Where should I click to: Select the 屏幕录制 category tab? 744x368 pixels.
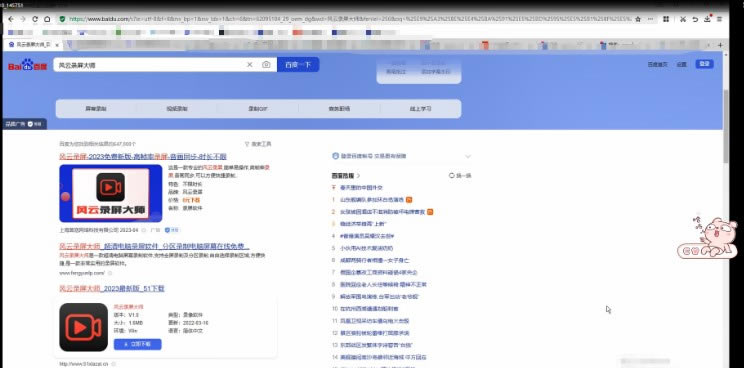(x=96, y=109)
